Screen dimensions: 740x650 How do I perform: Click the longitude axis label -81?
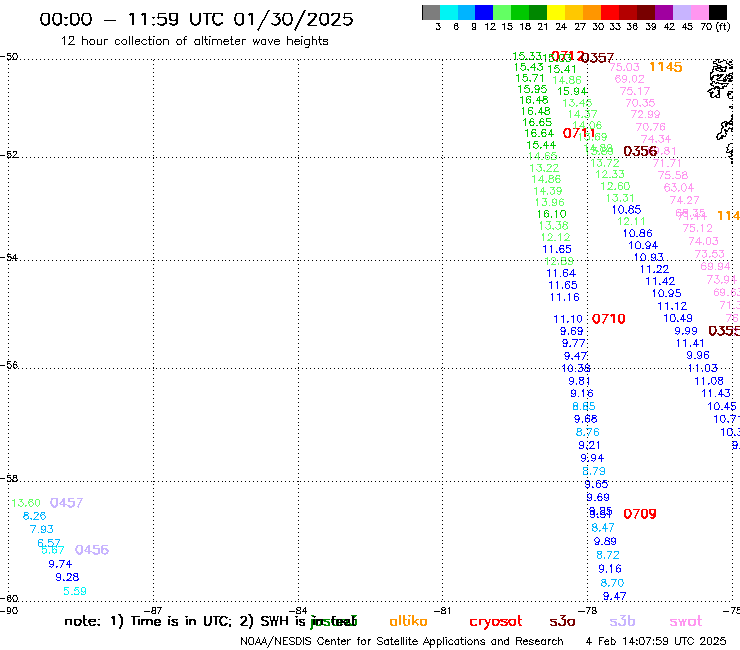(x=443, y=611)
